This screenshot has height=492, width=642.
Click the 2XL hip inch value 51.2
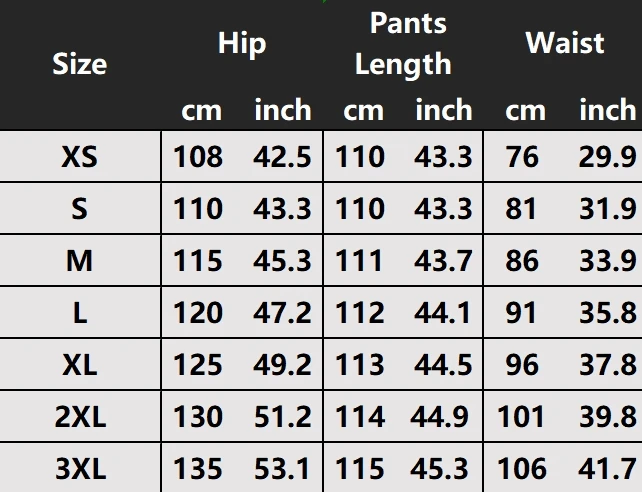point(282,417)
